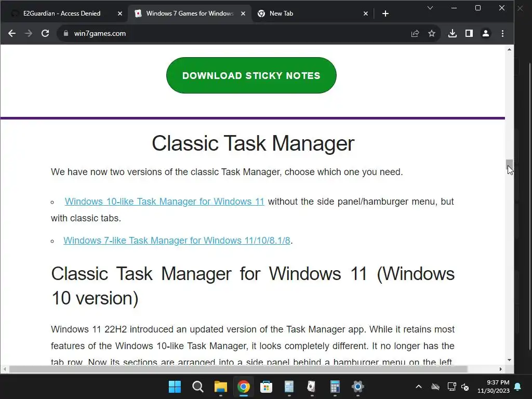Click the horizontal scrollbar thumb
The image size is (532, 399).
point(238,369)
